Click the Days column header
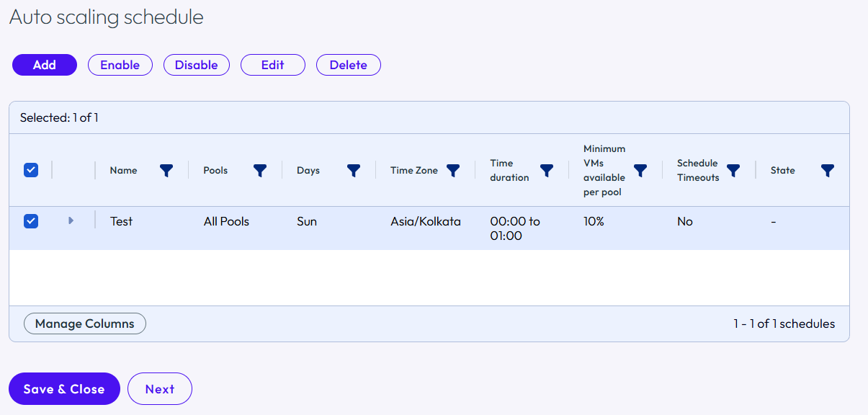868x415 pixels. click(x=308, y=171)
